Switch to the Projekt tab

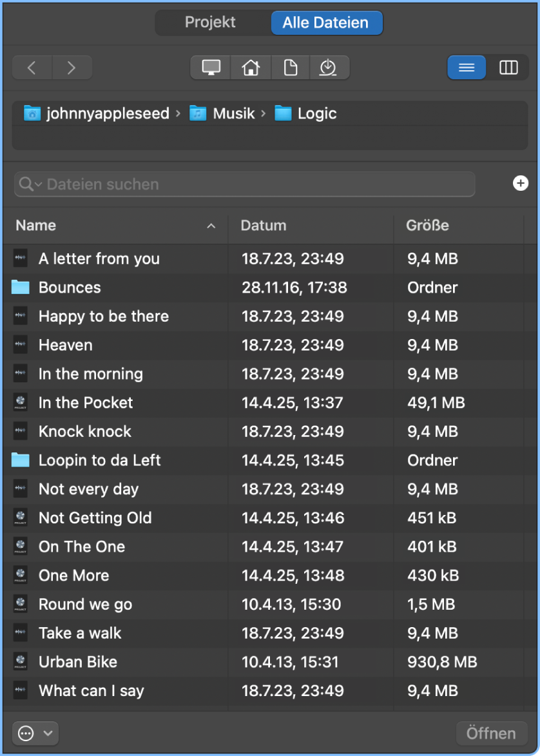(x=211, y=23)
